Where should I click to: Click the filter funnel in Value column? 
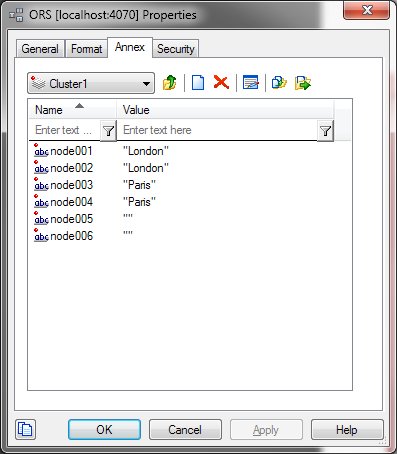click(325, 131)
